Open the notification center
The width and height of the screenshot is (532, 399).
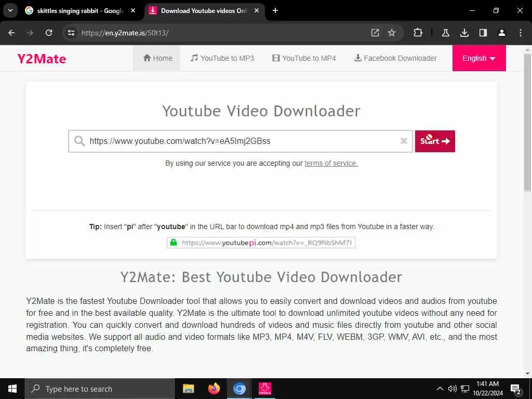point(516,389)
